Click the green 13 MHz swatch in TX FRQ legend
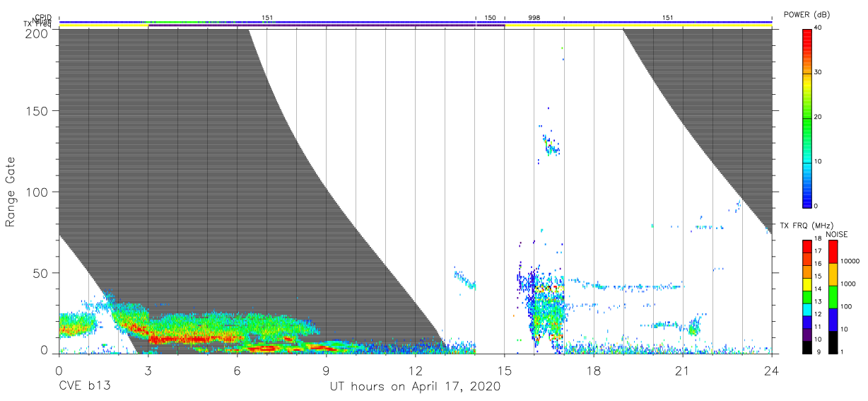The width and height of the screenshot is (868, 401). coord(807,296)
